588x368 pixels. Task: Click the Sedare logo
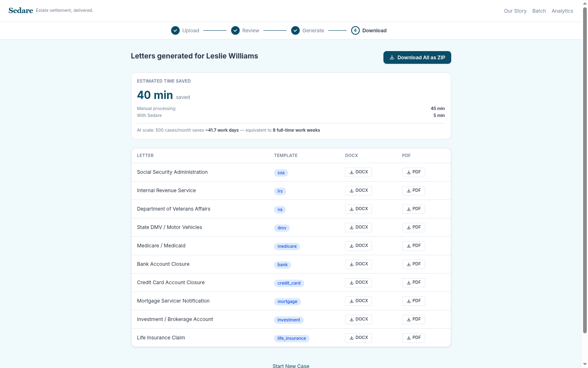(x=21, y=11)
